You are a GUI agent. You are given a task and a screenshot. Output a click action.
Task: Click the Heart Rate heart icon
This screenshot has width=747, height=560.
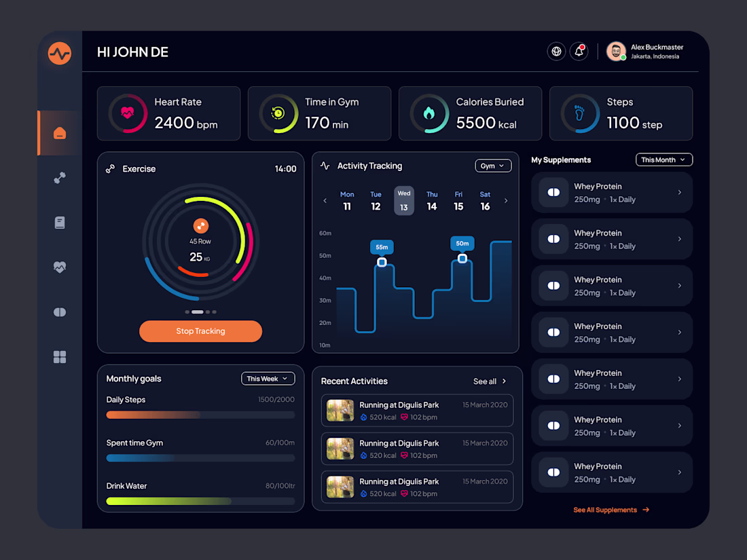[x=127, y=113]
